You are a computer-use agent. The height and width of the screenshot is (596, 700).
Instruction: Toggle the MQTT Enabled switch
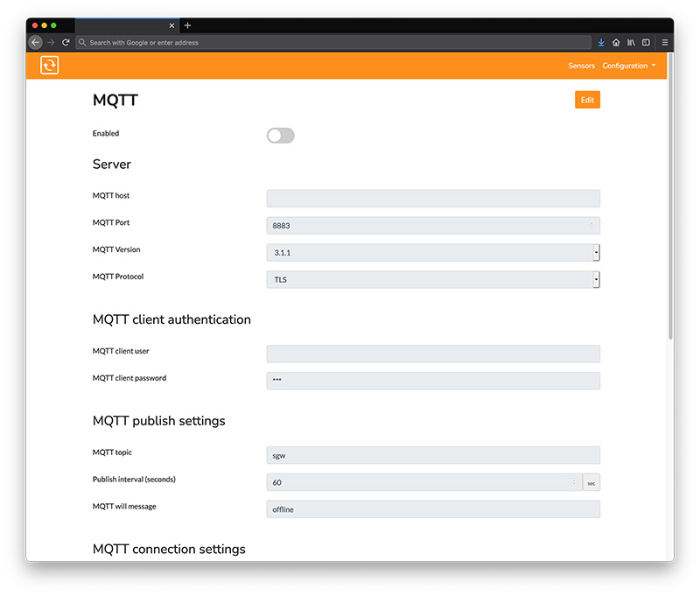(280, 136)
